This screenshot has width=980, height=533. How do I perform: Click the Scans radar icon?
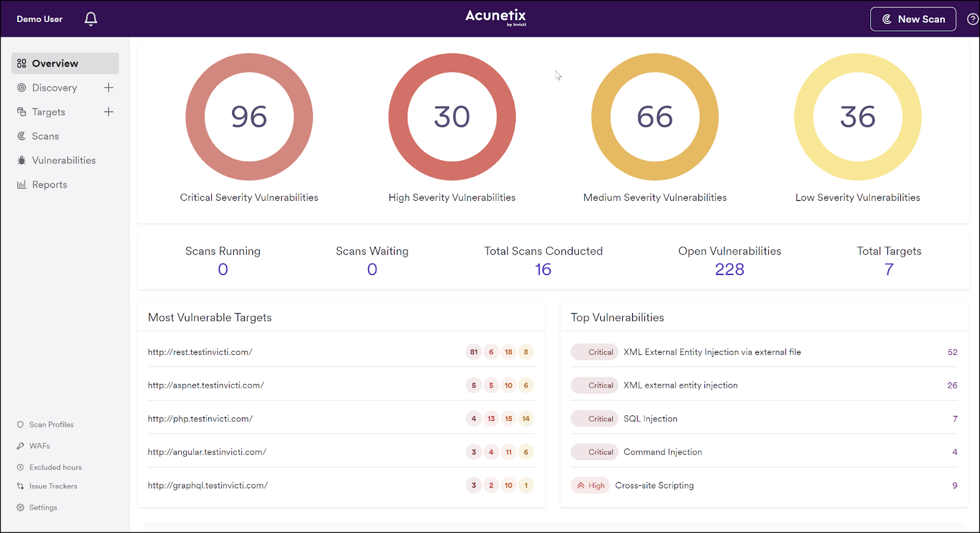[21, 136]
